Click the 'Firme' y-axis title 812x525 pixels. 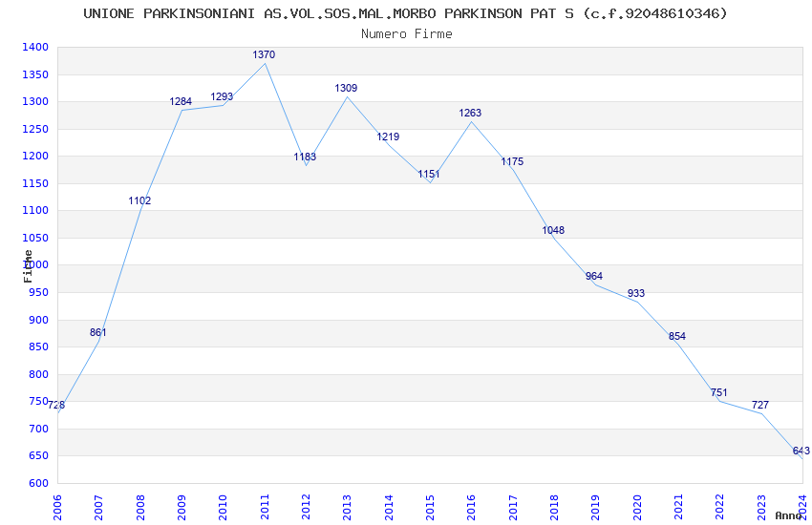(x=28, y=266)
